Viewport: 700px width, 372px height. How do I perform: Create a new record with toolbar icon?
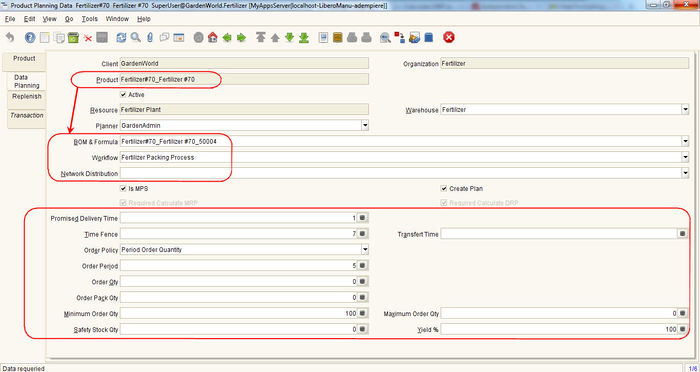pos(44,38)
